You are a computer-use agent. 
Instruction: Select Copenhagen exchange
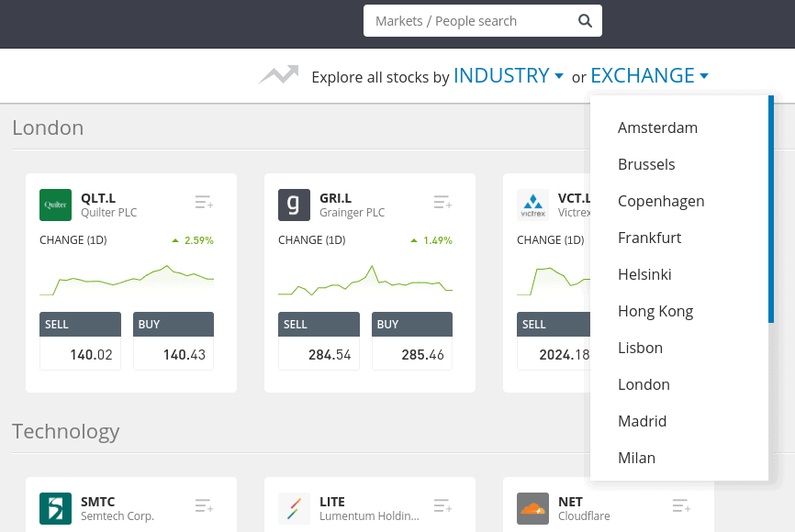pyautogui.click(x=661, y=201)
